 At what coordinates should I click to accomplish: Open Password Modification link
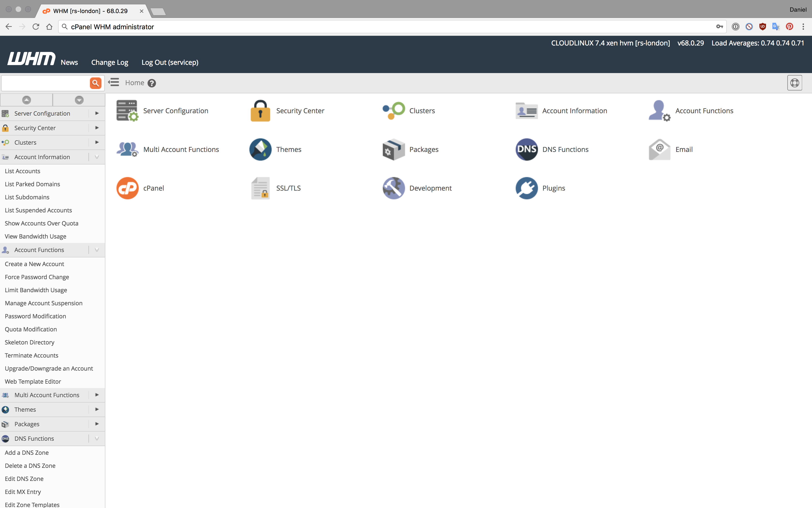point(35,316)
